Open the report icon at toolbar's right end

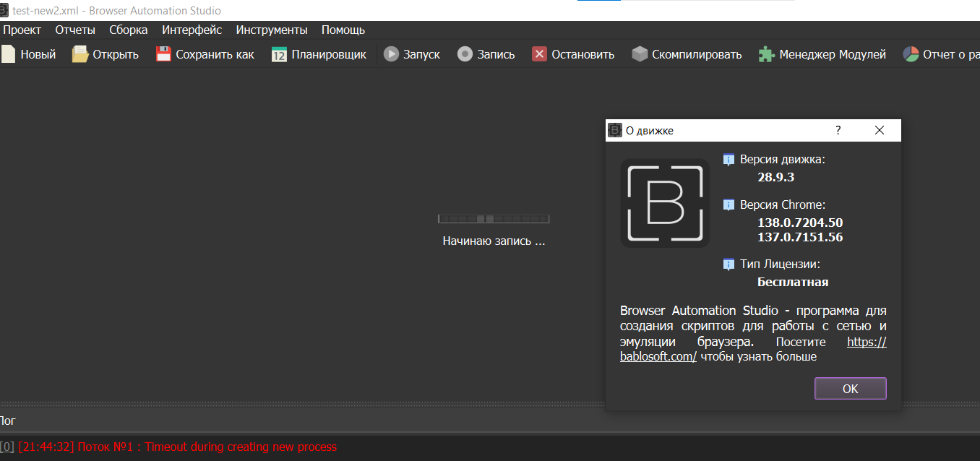point(911,53)
